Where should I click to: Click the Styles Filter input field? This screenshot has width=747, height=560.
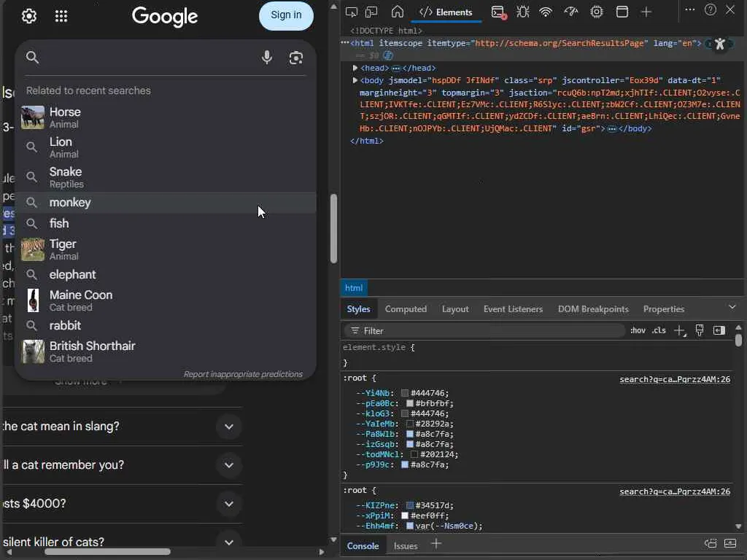click(x=484, y=330)
